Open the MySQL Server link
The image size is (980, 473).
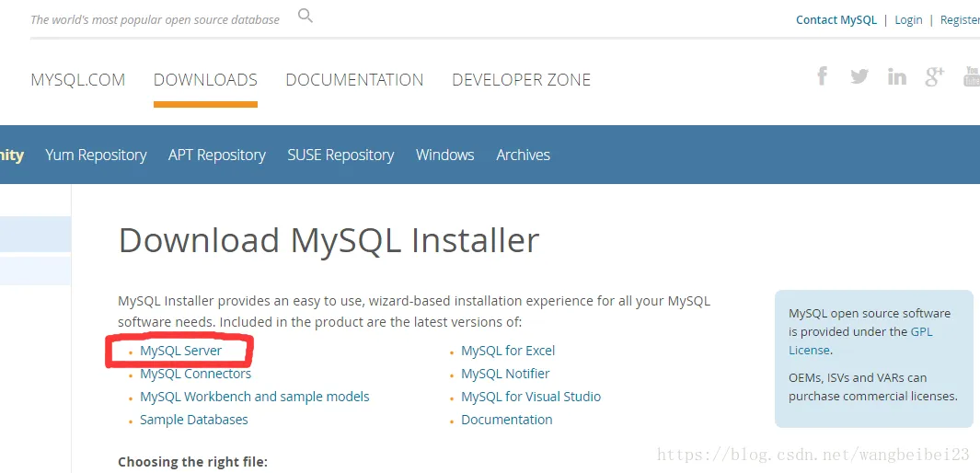click(180, 351)
